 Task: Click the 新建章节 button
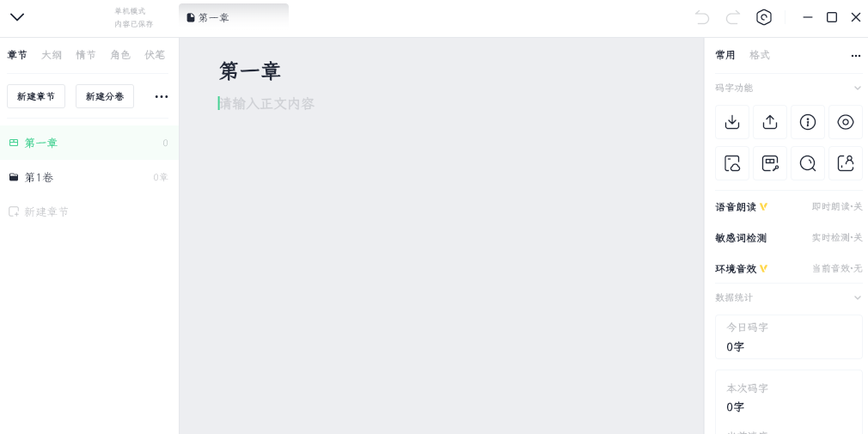point(36,96)
